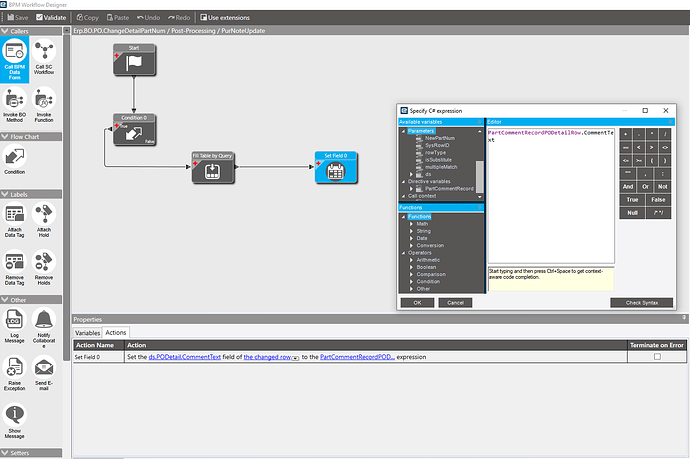Click Copy in the toolbar
Screen dimensions: 690x459
pyautogui.click(x=88, y=18)
